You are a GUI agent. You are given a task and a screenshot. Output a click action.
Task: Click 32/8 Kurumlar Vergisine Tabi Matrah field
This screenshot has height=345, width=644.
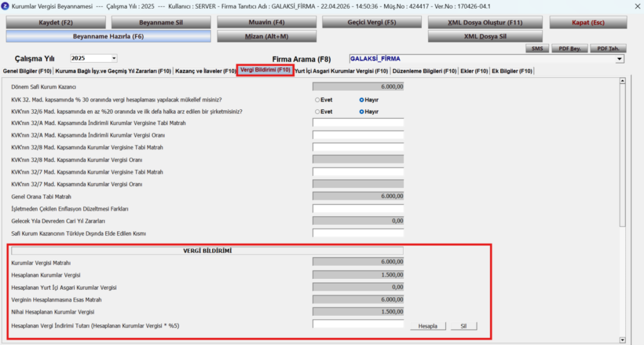tap(358, 147)
